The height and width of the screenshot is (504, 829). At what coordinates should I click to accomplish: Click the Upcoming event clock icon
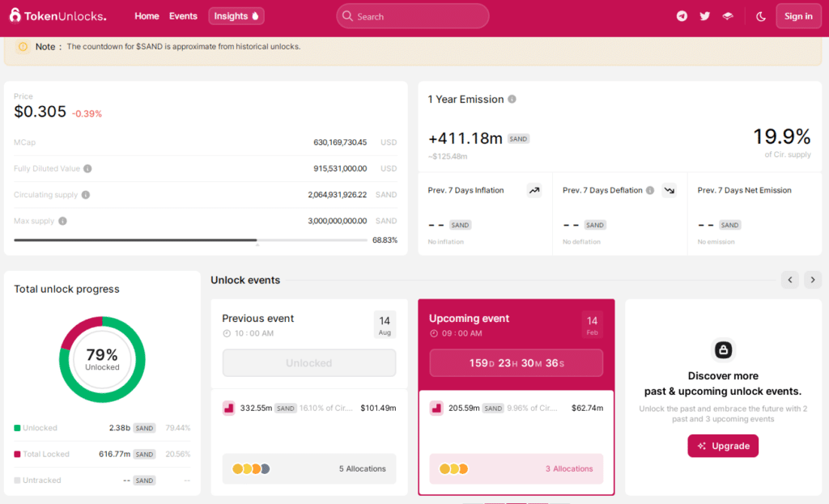click(434, 333)
